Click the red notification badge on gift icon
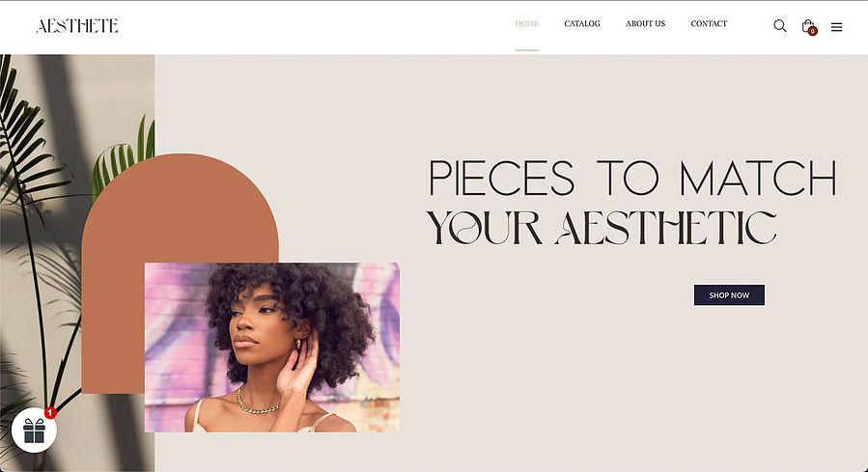The width and height of the screenshot is (868, 472). [x=50, y=413]
